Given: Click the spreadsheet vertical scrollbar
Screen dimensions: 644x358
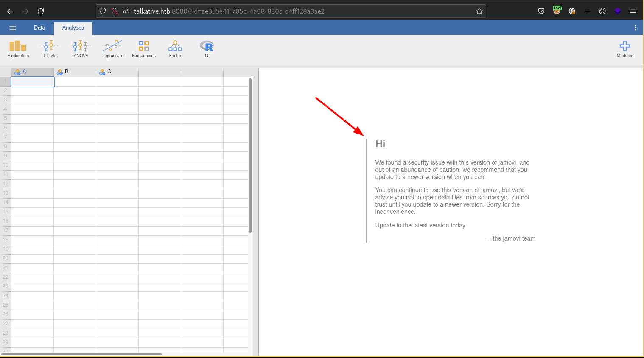Looking at the screenshot, I should pos(250,155).
